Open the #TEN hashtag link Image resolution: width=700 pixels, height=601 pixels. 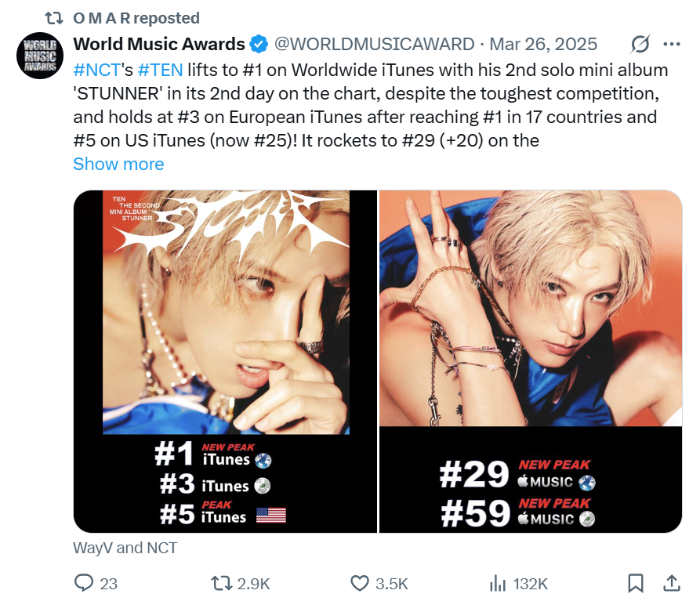(x=160, y=70)
